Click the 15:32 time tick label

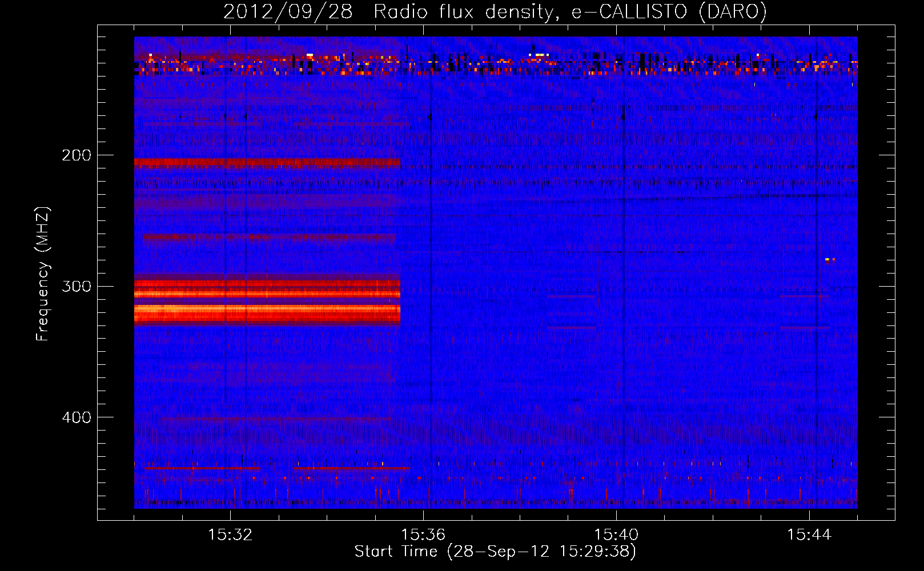coord(230,535)
